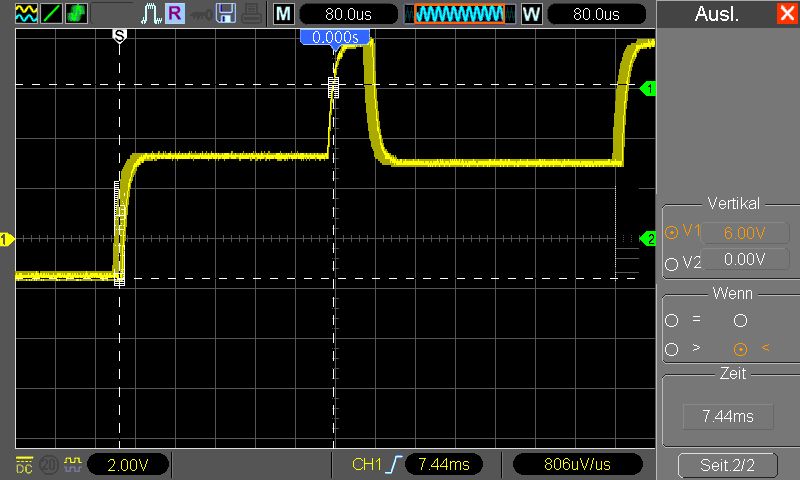Choose the equals condition radio
800x480 pixels.
point(671,320)
